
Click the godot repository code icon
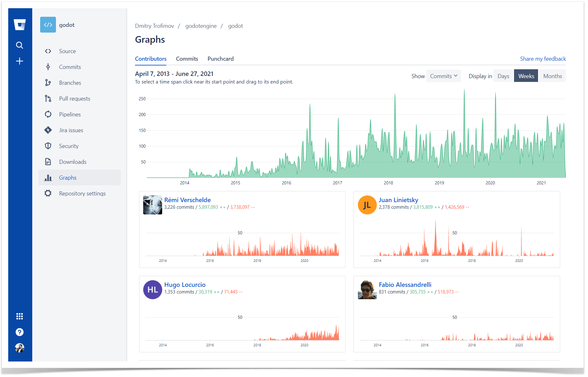pyautogui.click(x=48, y=25)
